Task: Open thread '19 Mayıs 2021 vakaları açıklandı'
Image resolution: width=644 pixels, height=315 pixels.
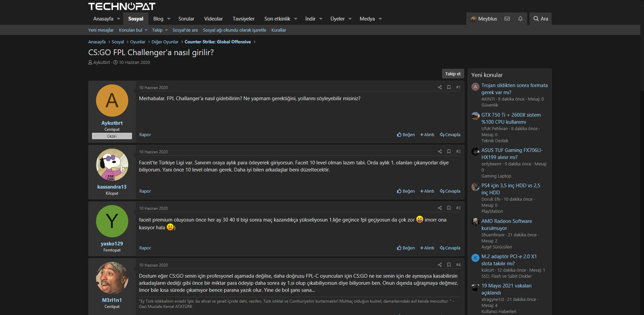Action: click(x=506, y=289)
